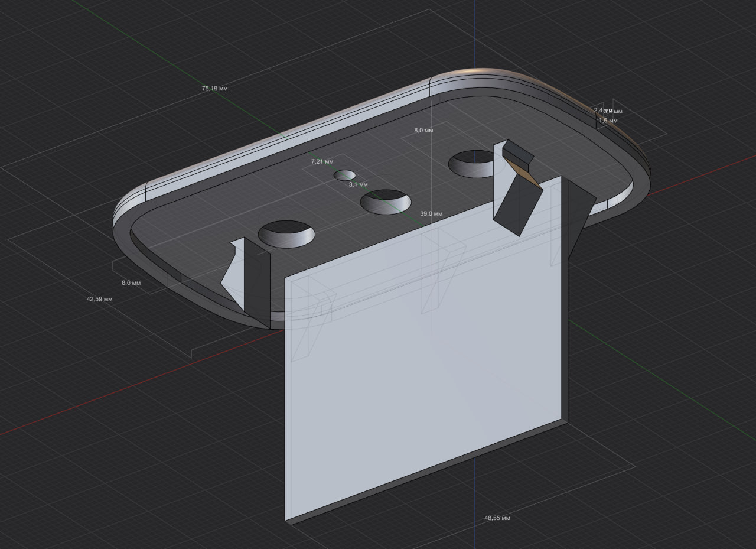The image size is (756, 549).
Task: Select the 42,59 мм dimension label
Action: pos(99,300)
